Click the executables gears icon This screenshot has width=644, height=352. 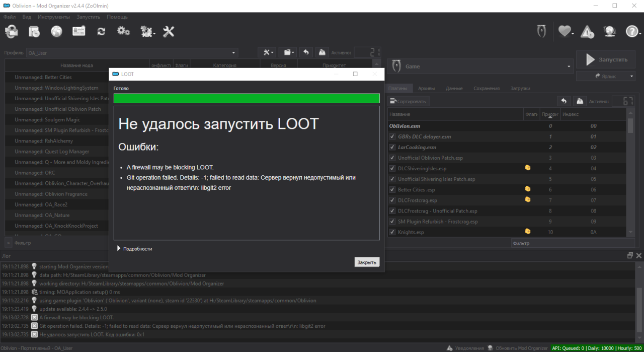coord(123,31)
